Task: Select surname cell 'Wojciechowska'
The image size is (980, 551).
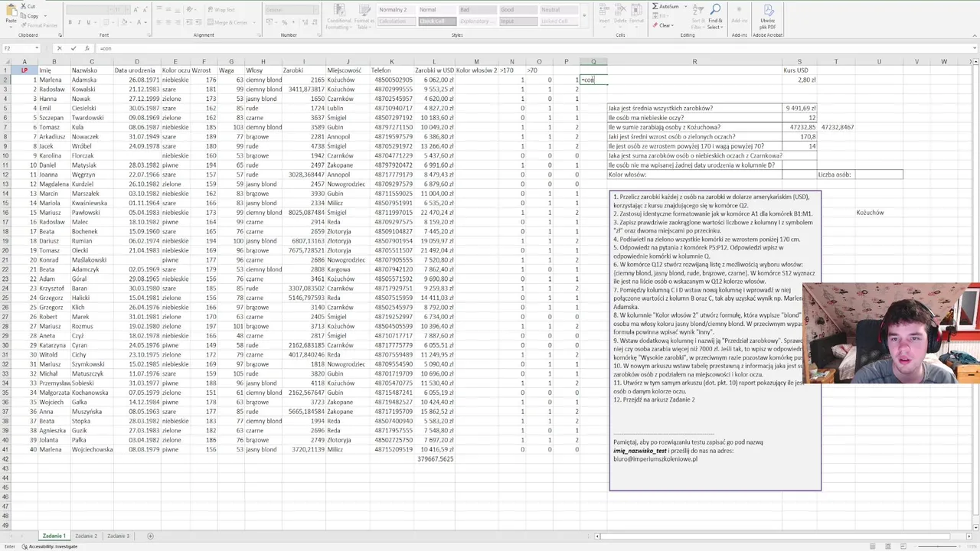Action: pyautogui.click(x=91, y=449)
